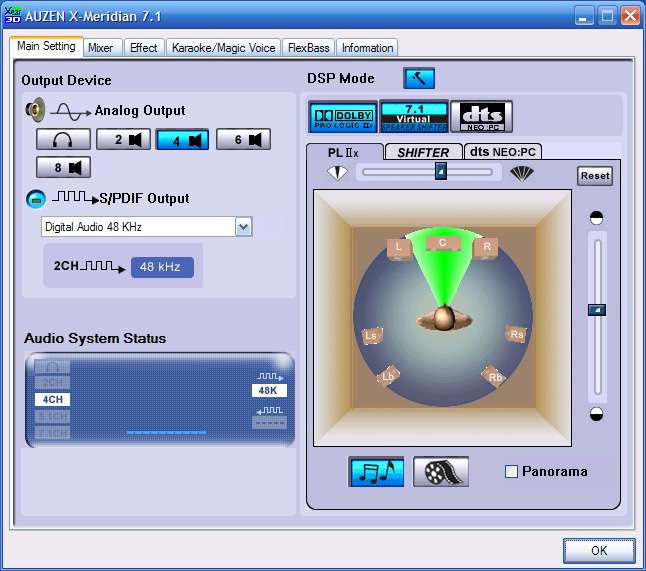Click the Analog Output speaker icon
The width and height of the screenshot is (646, 571).
(x=35, y=110)
